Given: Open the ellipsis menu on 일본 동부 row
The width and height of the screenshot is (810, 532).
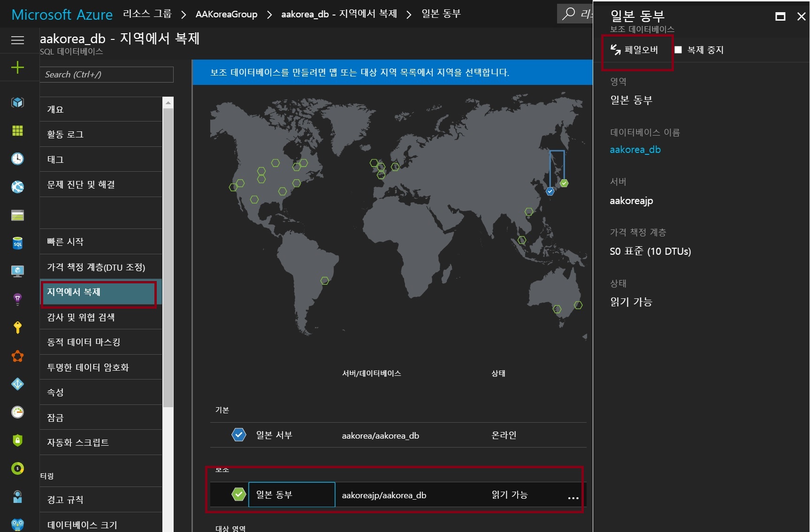Looking at the screenshot, I should point(573,498).
